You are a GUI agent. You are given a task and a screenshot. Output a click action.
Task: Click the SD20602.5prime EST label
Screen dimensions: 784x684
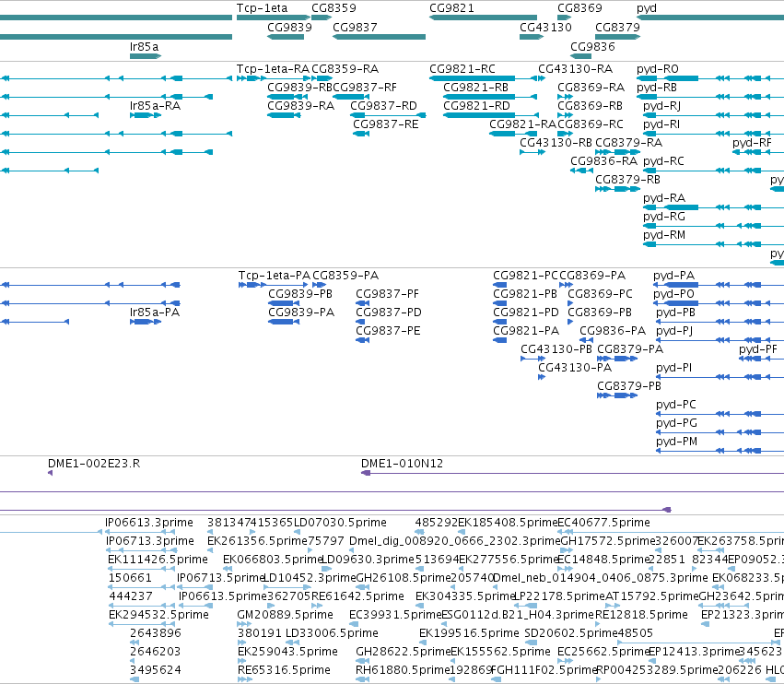pos(572,633)
